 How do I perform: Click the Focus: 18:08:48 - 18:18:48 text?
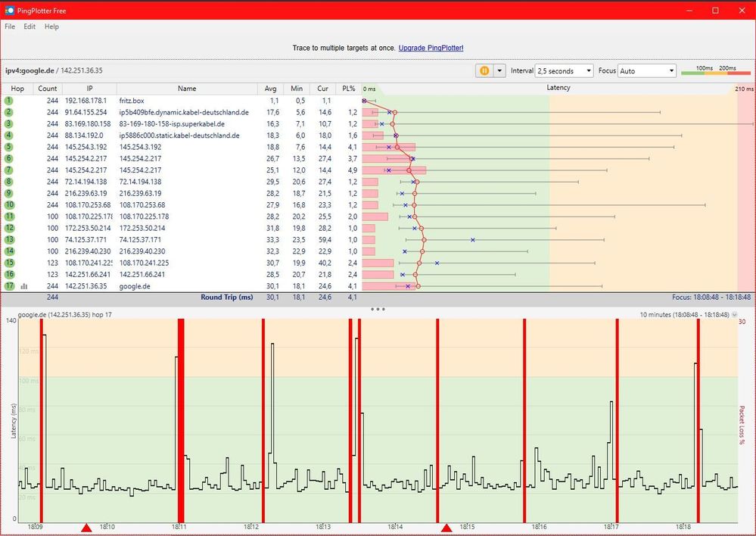(711, 298)
